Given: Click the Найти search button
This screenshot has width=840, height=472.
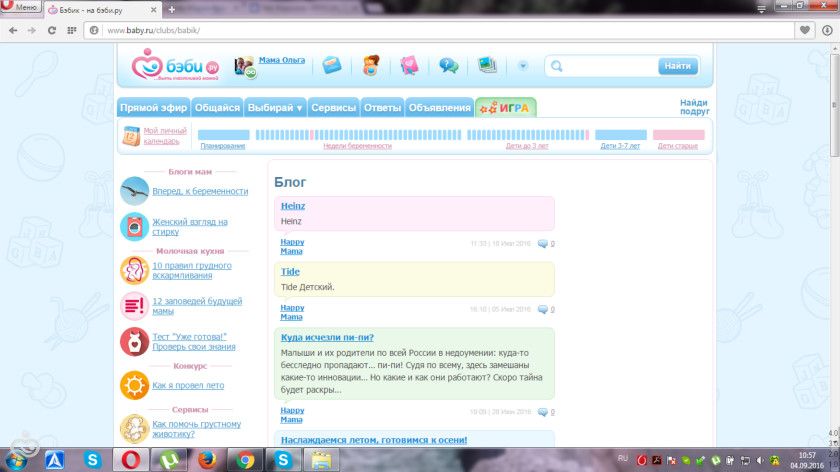Looking at the screenshot, I should pos(678,66).
